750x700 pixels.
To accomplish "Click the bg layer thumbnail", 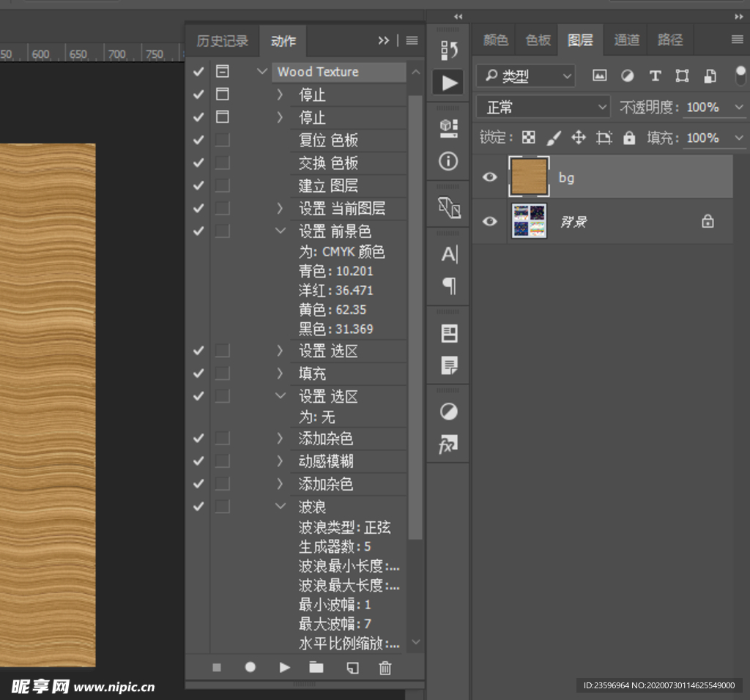I will tap(528, 176).
